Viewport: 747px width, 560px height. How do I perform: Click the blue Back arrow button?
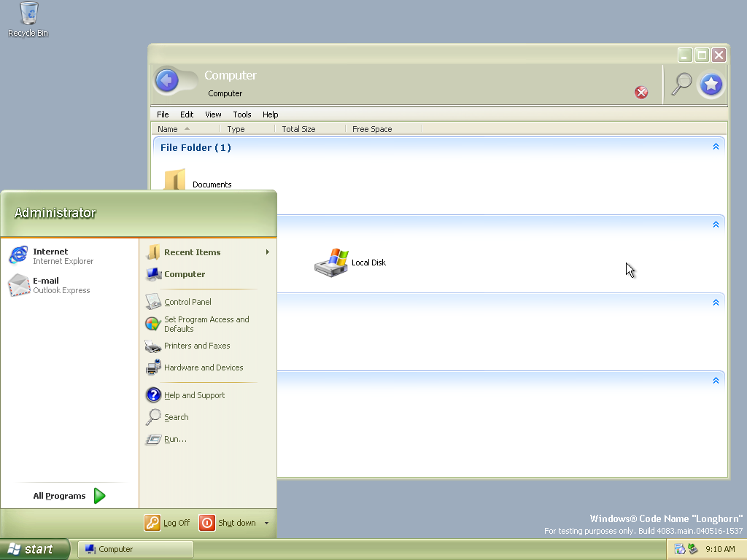click(x=167, y=80)
